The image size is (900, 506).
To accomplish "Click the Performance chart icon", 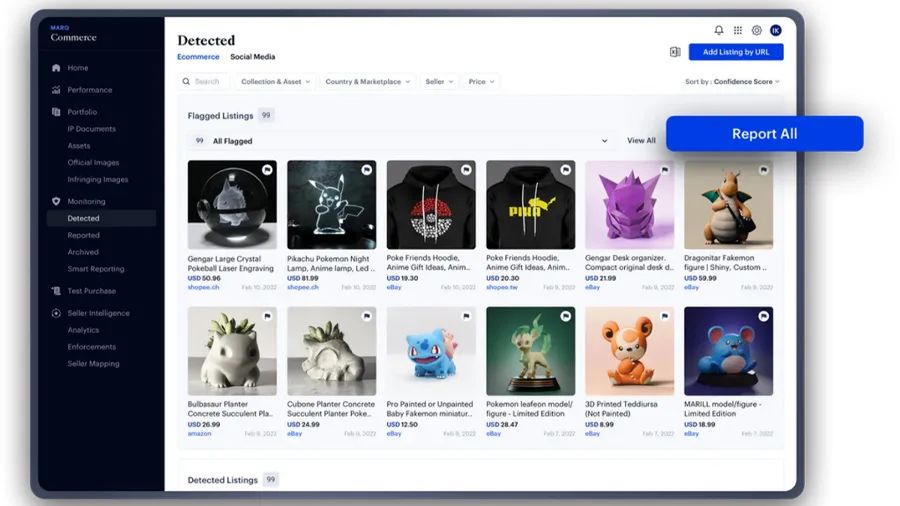I will [56, 90].
